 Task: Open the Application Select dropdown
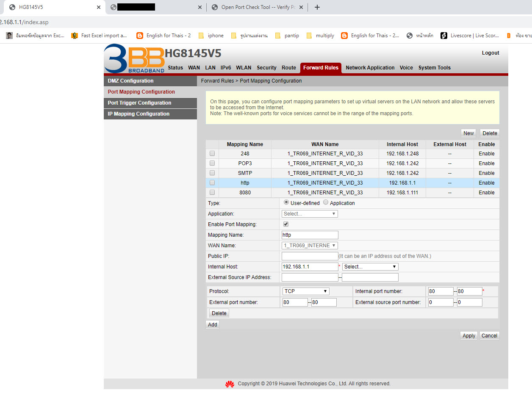(310, 214)
